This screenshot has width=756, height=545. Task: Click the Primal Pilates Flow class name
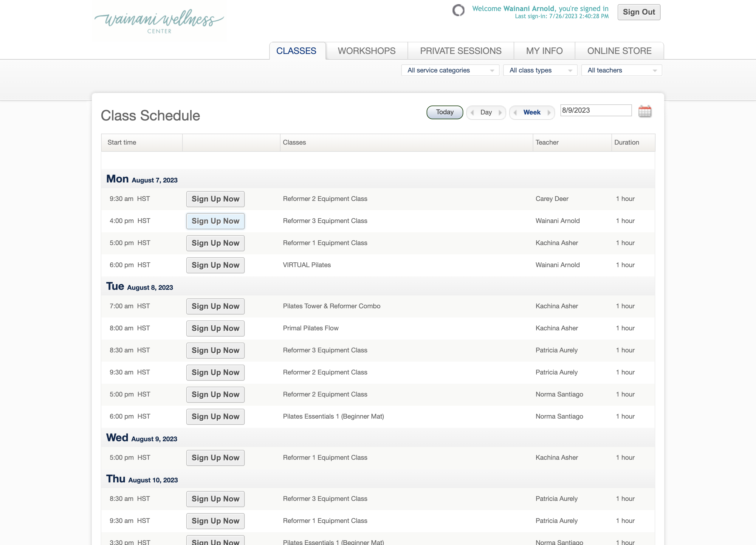311,328
